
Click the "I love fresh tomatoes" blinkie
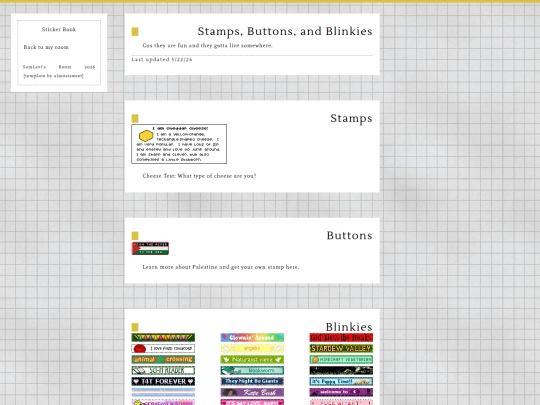pos(163,349)
